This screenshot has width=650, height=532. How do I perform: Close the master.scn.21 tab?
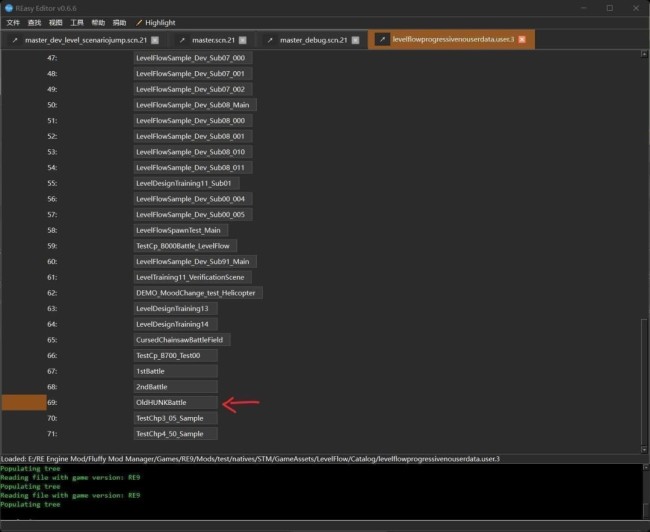(243, 40)
